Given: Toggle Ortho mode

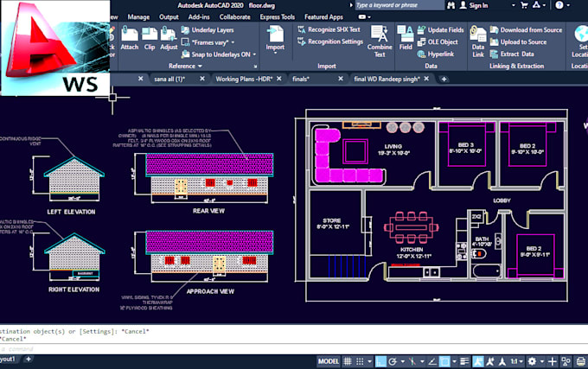Looking at the screenshot, I should pos(380,361).
